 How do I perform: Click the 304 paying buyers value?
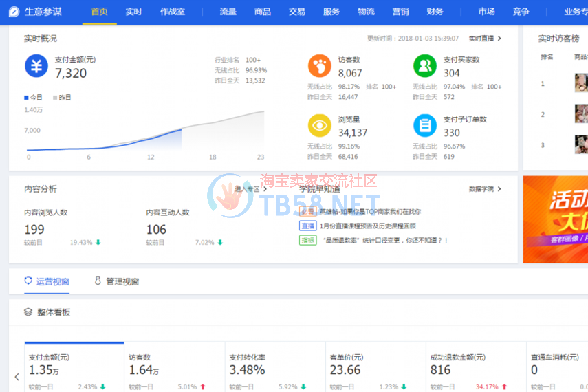(452, 73)
